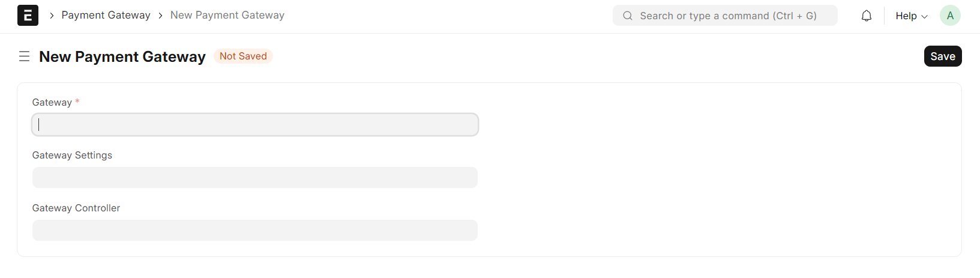Expand the Help dropdown menu
The width and height of the screenshot is (980, 278).
pos(911,16)
